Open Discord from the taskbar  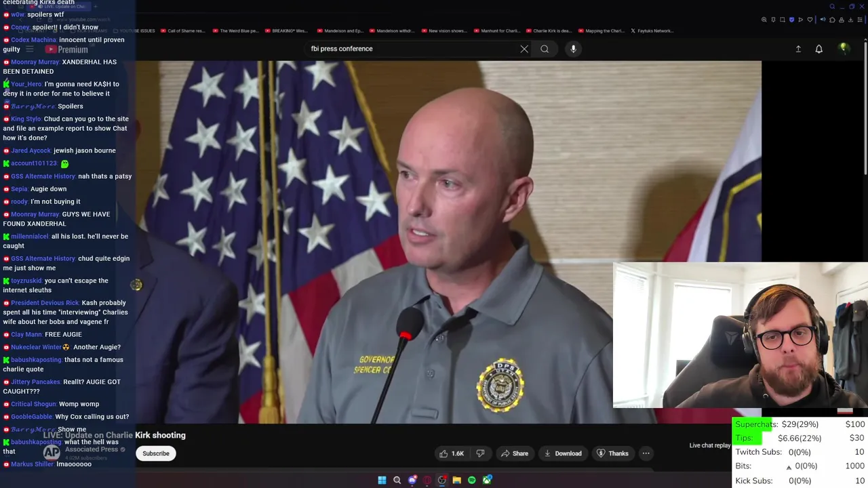click(412, 480)
